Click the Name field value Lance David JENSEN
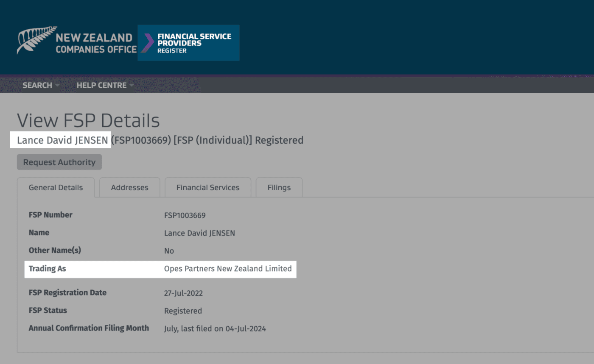The image size is (594, 364). pyautogui.click(x=199, y=233)
